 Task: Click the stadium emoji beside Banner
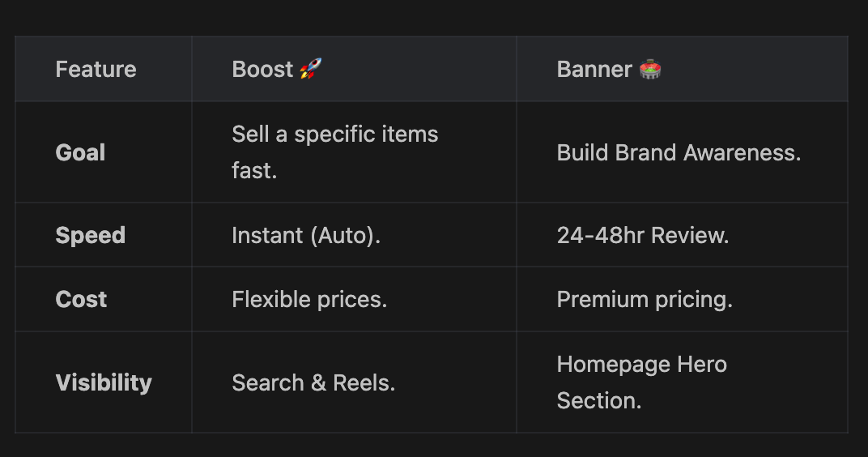coord(650,69)
